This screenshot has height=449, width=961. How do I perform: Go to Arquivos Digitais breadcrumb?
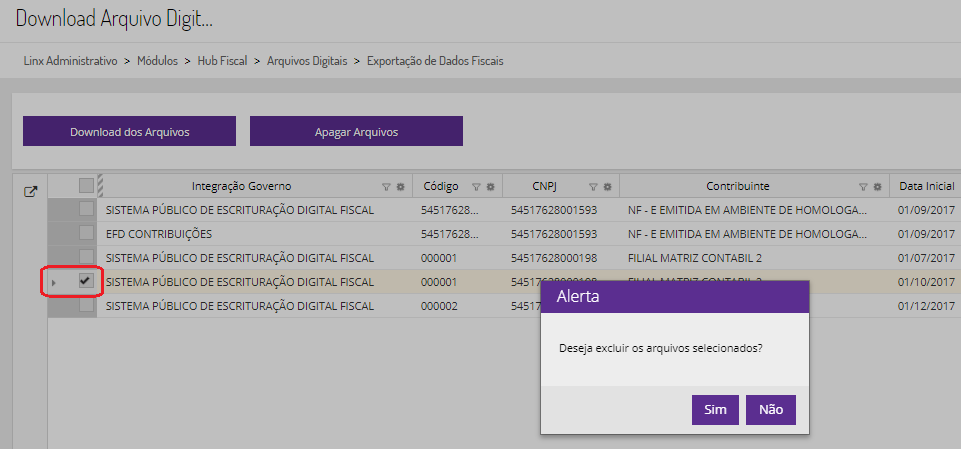point(307,61)
